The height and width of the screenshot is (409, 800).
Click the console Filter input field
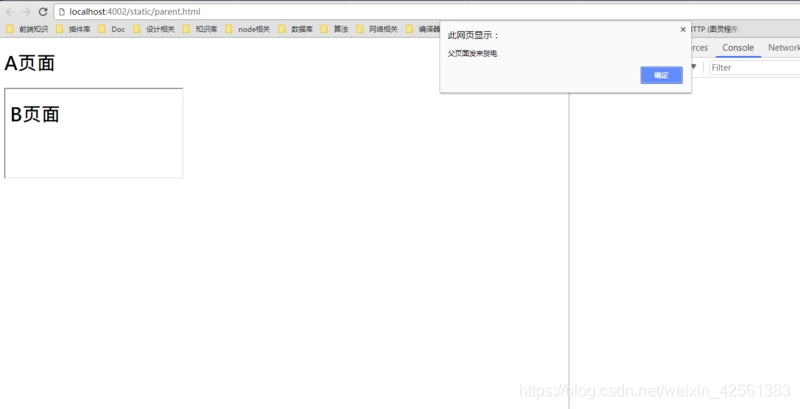pyautogui.click(x=755, y=67)
